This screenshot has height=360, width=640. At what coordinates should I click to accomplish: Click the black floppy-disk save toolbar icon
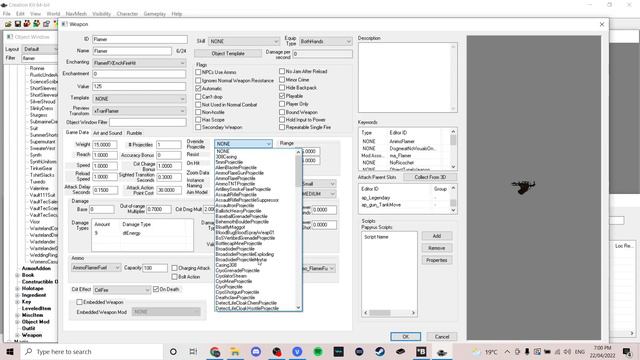pyautogui.click(x=18, y=24)
